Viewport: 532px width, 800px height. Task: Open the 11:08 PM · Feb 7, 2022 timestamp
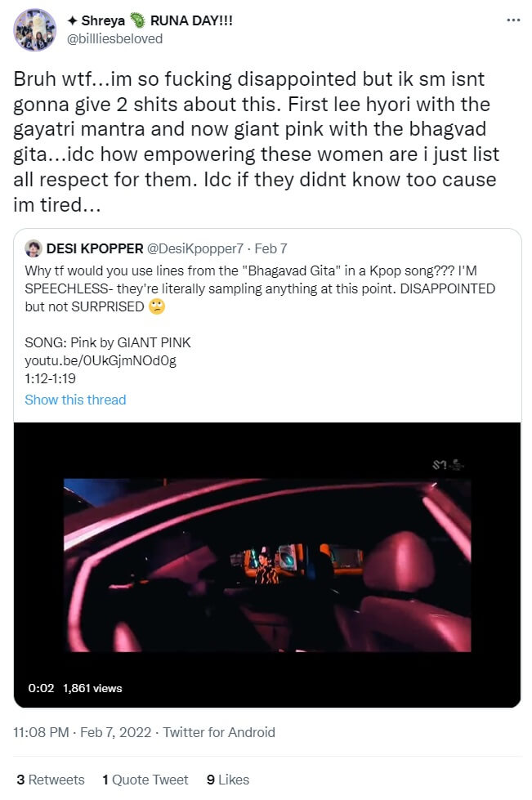point(83,732)
